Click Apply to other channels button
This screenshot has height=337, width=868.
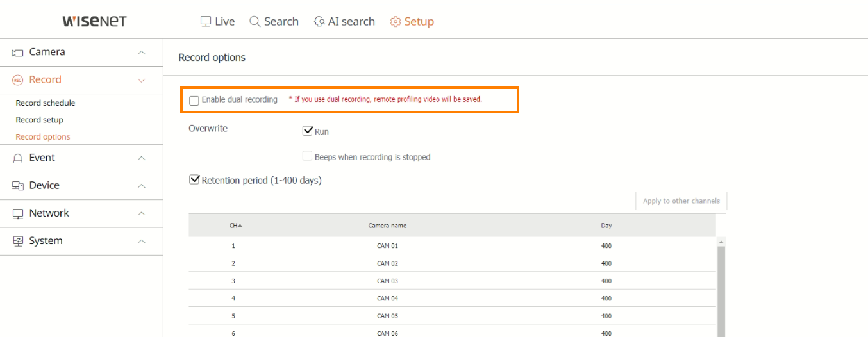tap(681, 201)
